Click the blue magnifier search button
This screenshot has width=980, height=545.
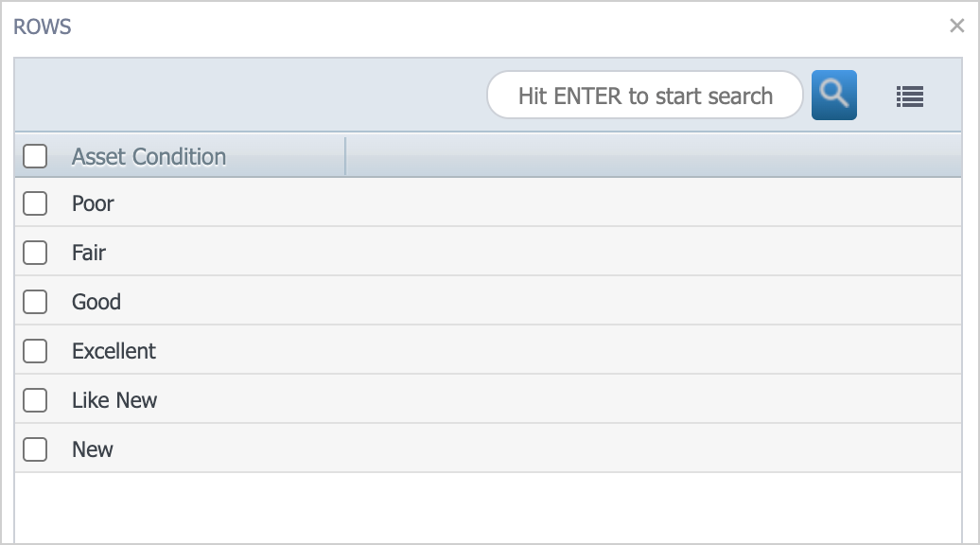(x=833, y=95)
